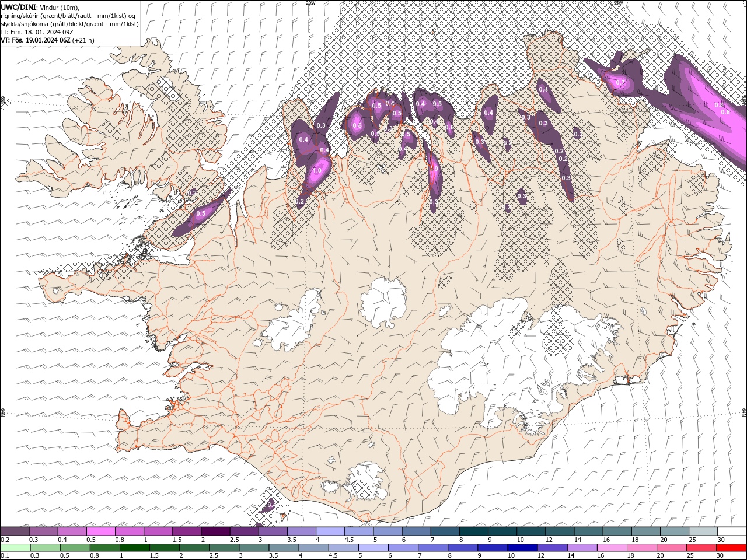Click the '15W' longitude label at top edge

click(x=617, y=3)
